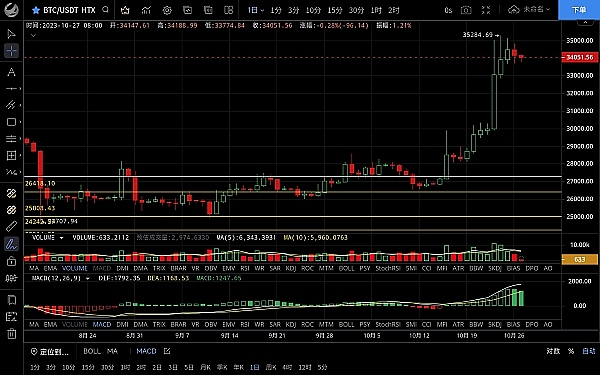Screen dimensions: 600x375
Task: Open the 1-day interval dropdown
Action: click(256, 10)
